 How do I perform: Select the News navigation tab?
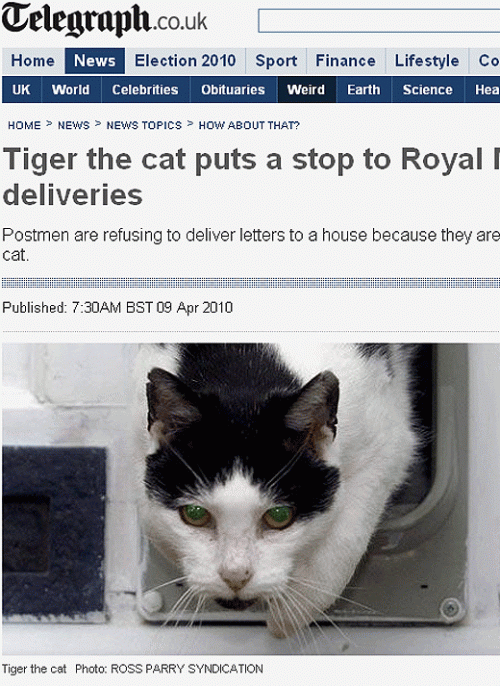[95, 61]
